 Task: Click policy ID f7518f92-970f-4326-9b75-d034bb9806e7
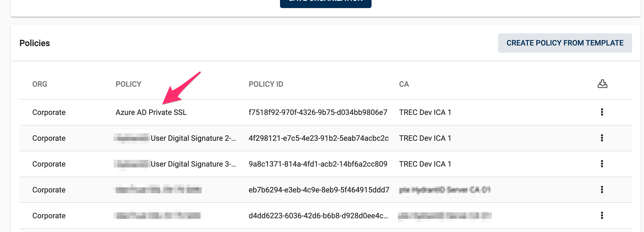coord(318,112)
